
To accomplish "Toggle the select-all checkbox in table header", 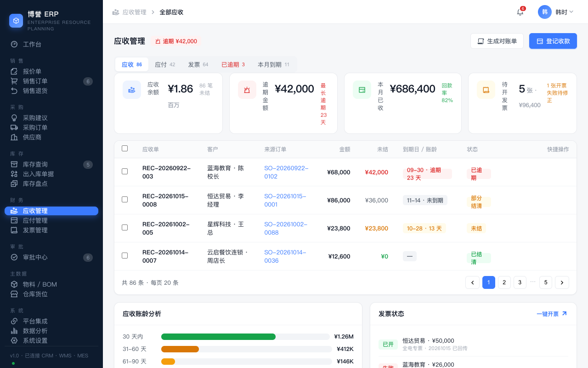I will point(124,148).
